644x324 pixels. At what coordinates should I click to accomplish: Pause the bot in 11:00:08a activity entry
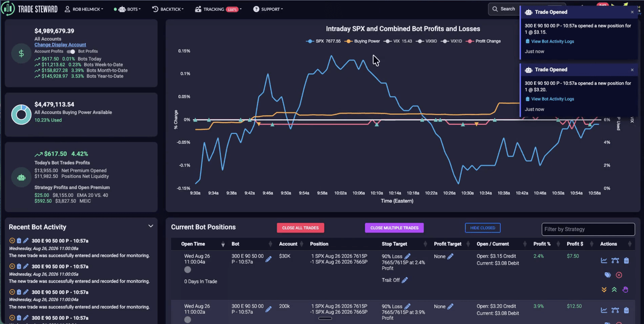12,241
